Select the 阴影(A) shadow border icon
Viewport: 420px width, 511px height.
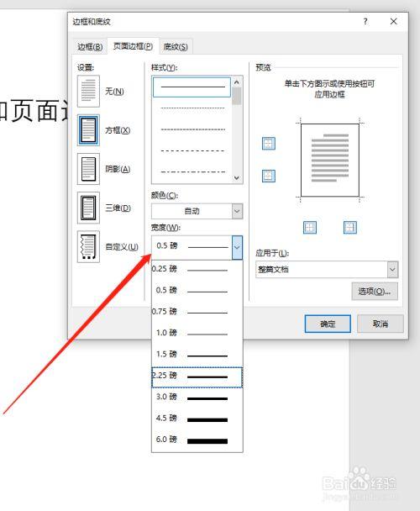(88, 169)
